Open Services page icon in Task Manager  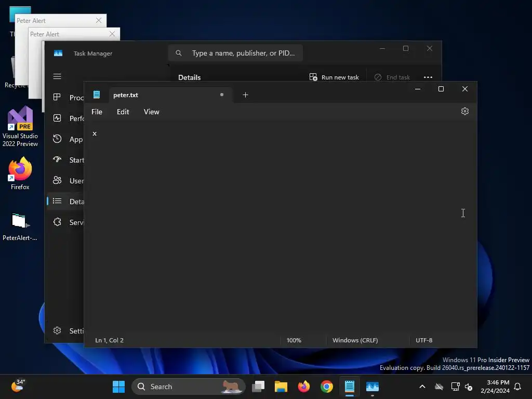click(x=57, y=222)
